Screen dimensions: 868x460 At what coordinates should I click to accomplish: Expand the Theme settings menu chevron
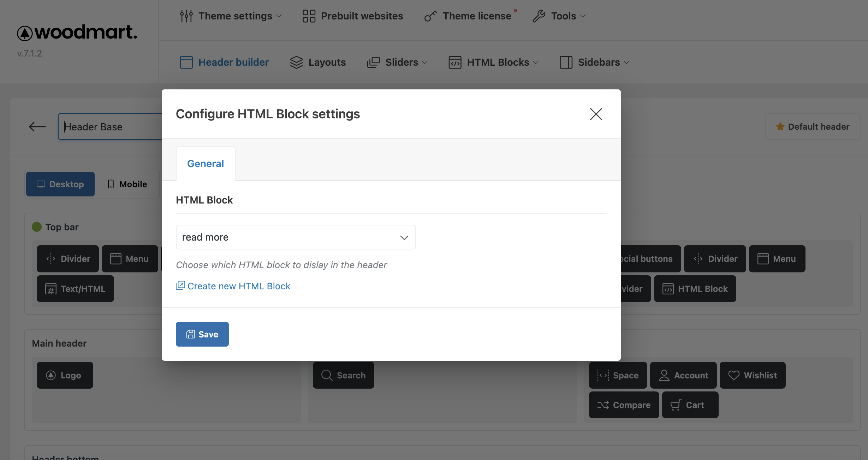point(279,16)
